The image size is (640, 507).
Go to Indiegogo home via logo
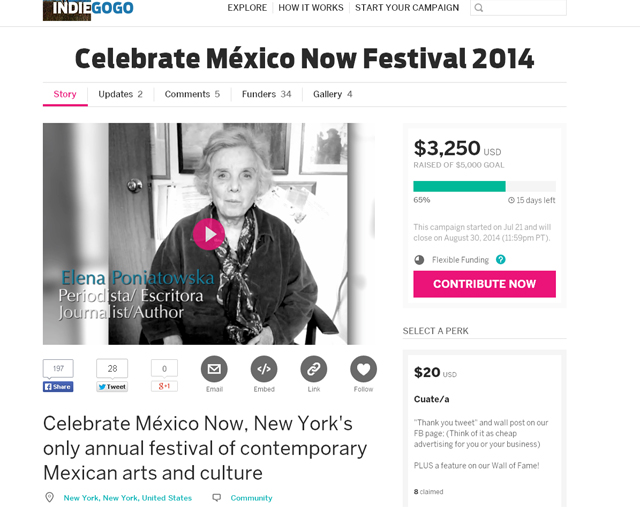pyautogui.click(x=88, y=10)
